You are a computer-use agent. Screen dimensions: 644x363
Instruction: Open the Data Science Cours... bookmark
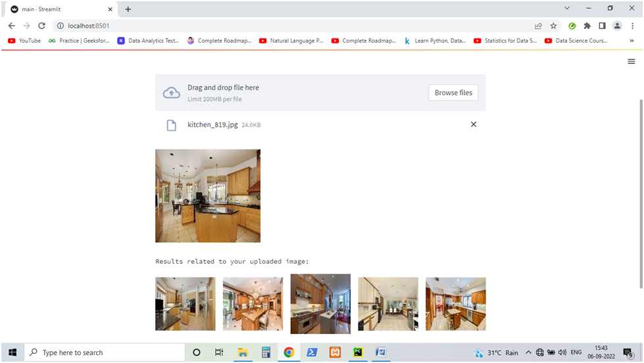[576, 41]
